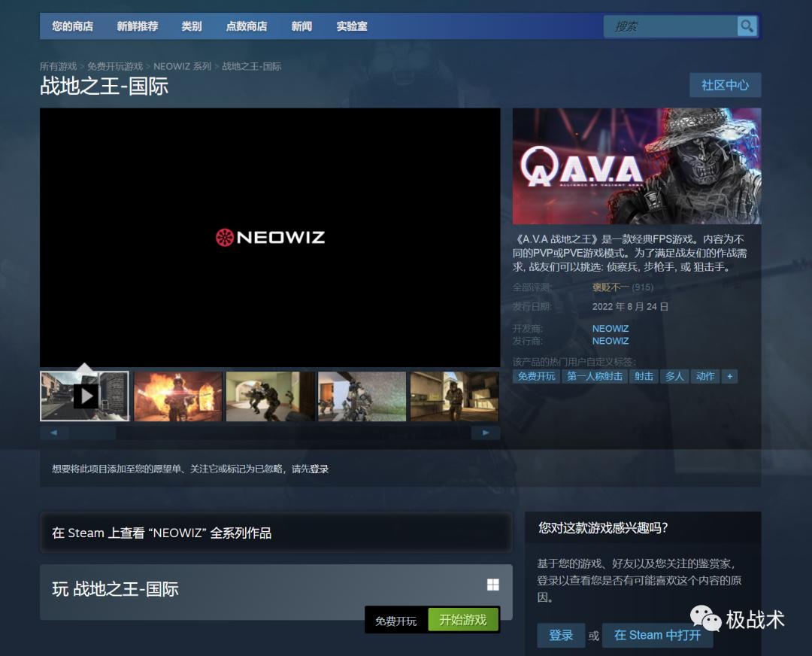Select the last screenshot thumbnail
The width and height of the screenshot is (812, 656).
[454, 396]
